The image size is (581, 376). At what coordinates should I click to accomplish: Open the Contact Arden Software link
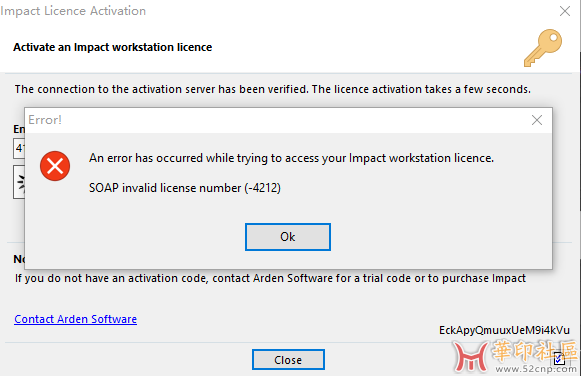[76, 319]
